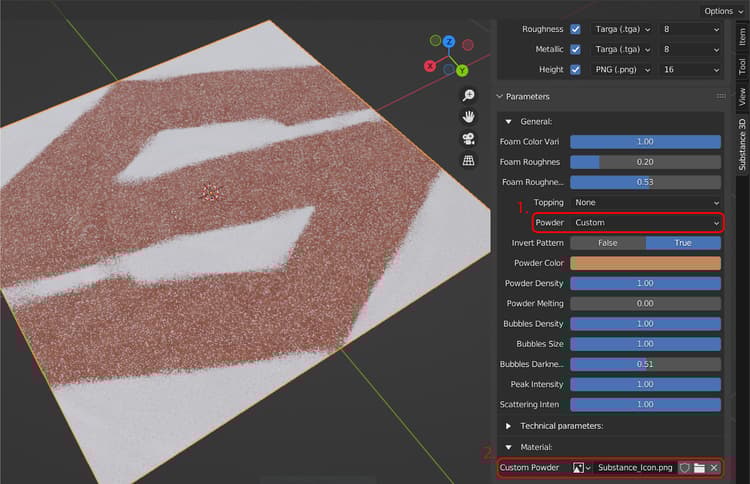The width and height of the screenshot is (750, 484).
Task: Toggle the Metallic output checkbox
Action: tap(575, 49)
